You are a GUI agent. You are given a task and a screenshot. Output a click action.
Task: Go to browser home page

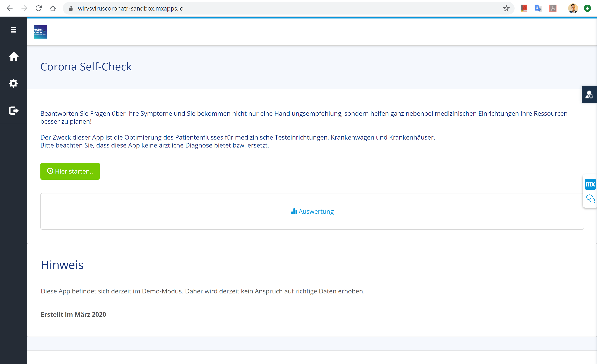[x=53, y=9]
